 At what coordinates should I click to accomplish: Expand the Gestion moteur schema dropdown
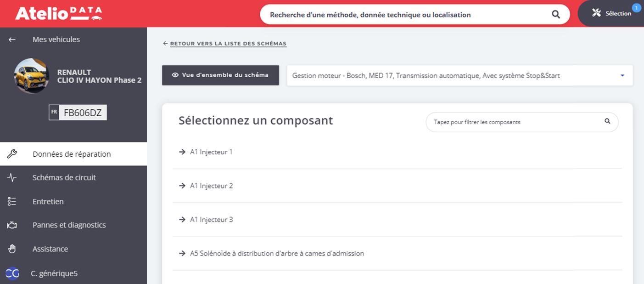pyautogui.click(x=622, y=75)
